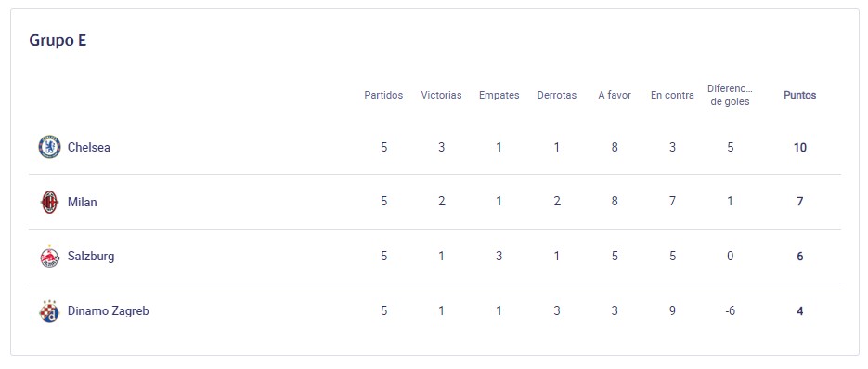The width and height of the screenshot is (868, 369).
Task: Click Chelsea's 10 points value
Action: pyautogui.click(x=799, y=148)
